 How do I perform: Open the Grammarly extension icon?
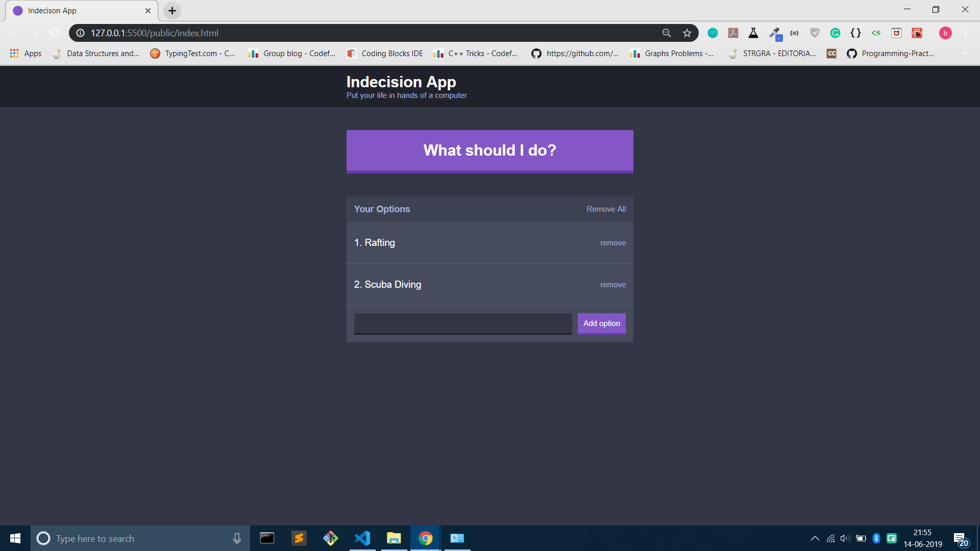tap(835, 33)
